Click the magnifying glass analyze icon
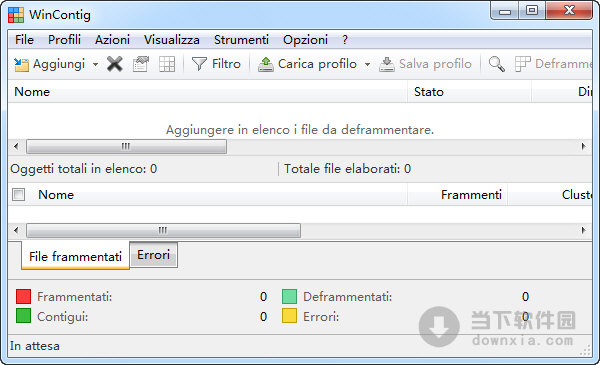Viewport: 600px width, 365px height. tap(497, 64)
